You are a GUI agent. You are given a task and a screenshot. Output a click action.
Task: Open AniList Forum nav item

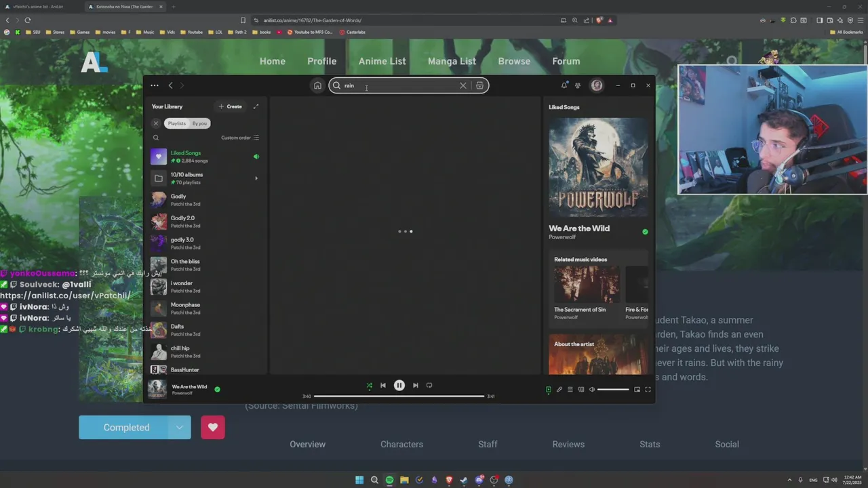click(566, 61)
